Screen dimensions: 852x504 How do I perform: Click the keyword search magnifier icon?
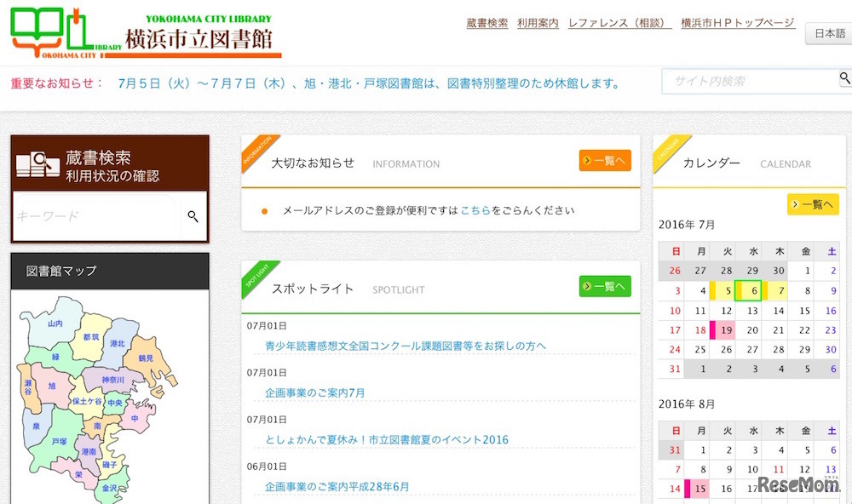pyautogui.click(x=193, y=217)
